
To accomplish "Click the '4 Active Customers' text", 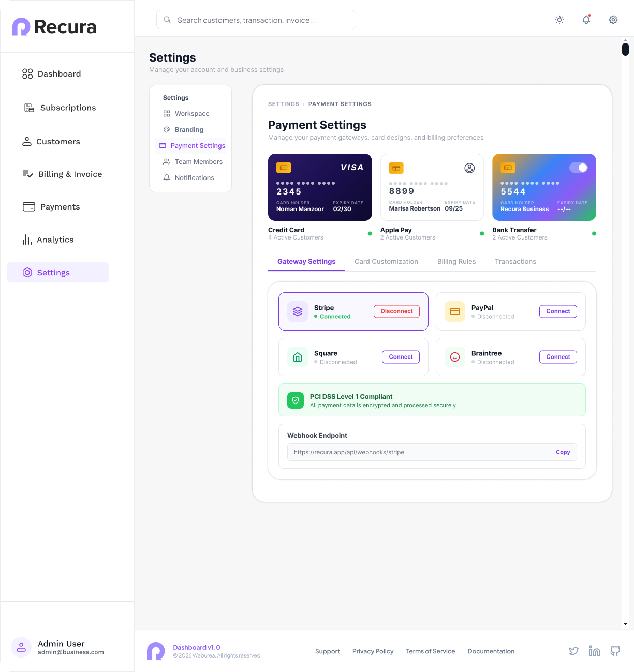I will [296, 238].
